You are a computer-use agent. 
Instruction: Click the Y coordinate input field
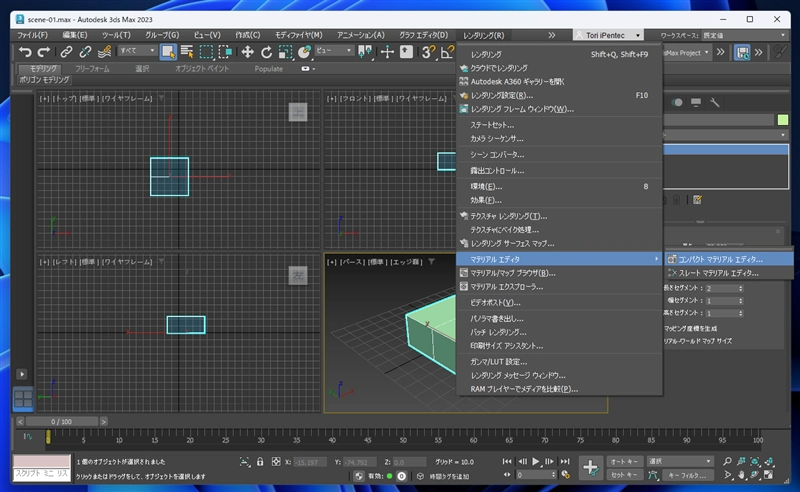[x=360, y=462]
